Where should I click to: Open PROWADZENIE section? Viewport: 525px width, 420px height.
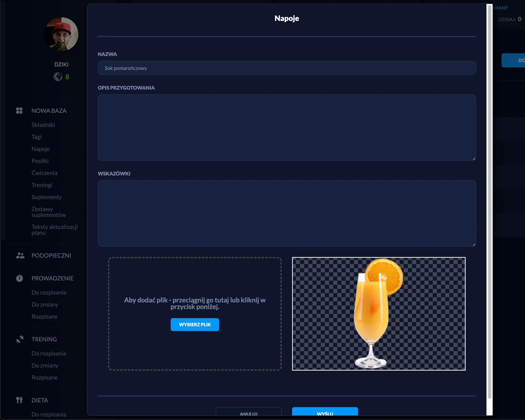click(x=52, y=278)
